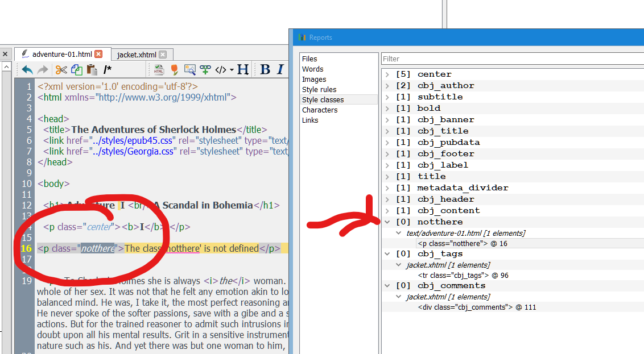Click the heading H icon
Image resolution: width=644 pixels, height=354 pixels.
(x=243, y=70)
